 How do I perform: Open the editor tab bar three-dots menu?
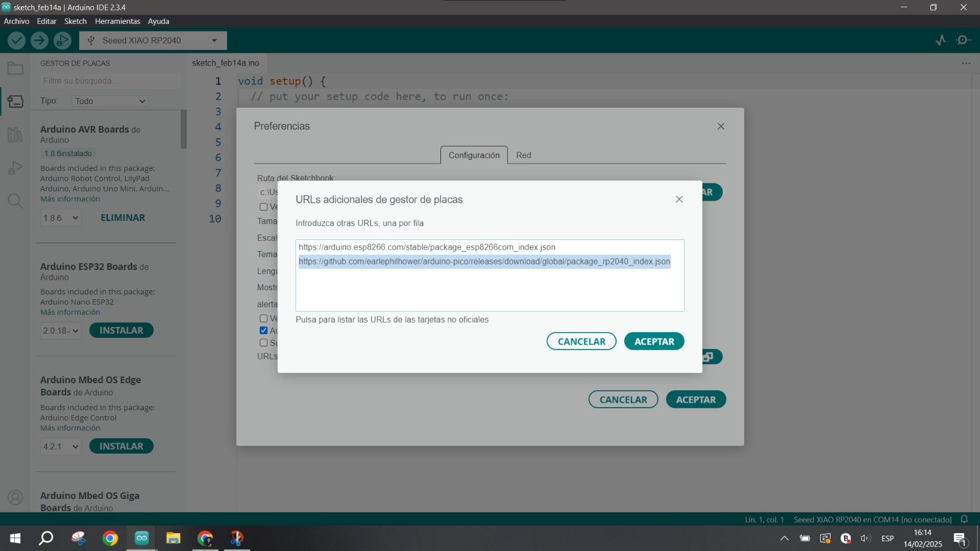click(966, 63)
